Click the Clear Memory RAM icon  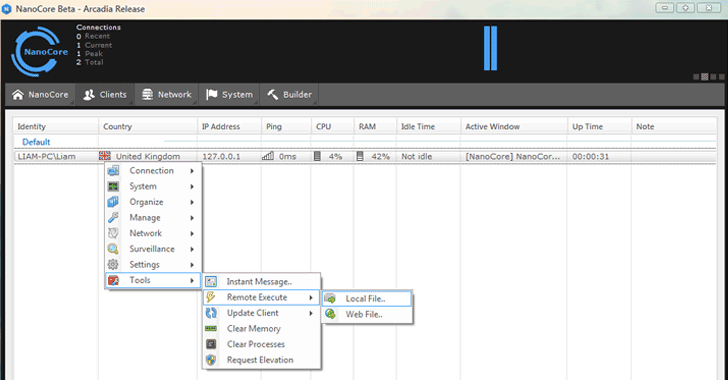[211, 328]
